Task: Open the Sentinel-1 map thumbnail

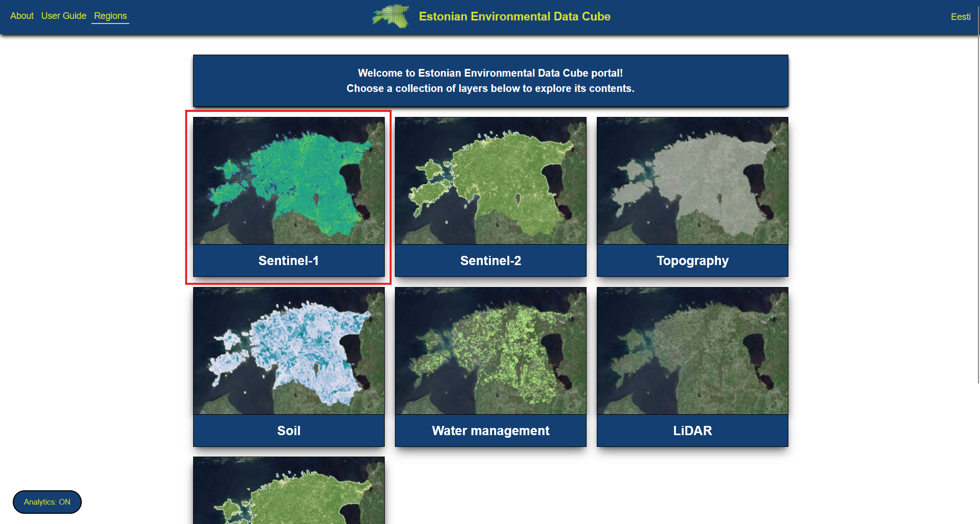Action: click(289, 181)
